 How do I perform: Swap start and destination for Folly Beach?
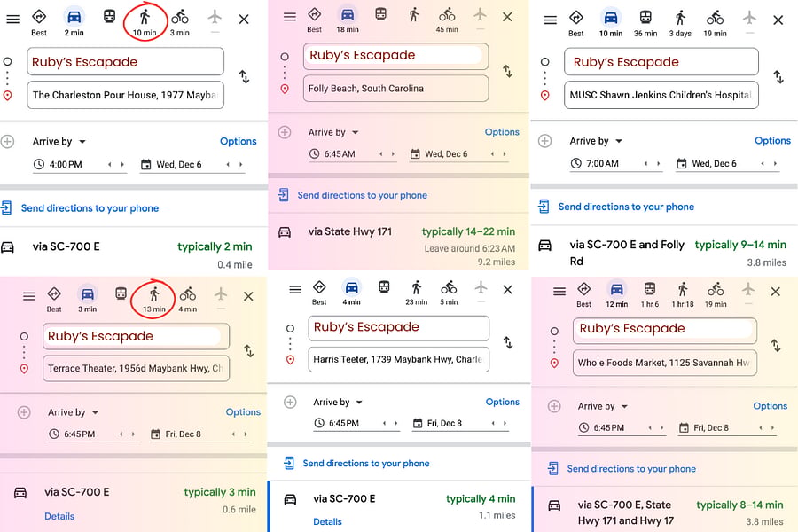point(507,71)
